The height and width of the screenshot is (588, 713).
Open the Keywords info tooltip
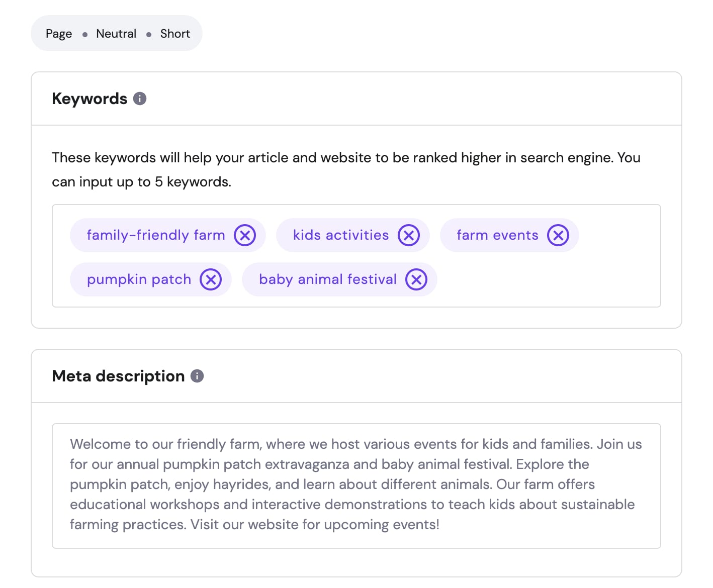(x=140, y=99)
